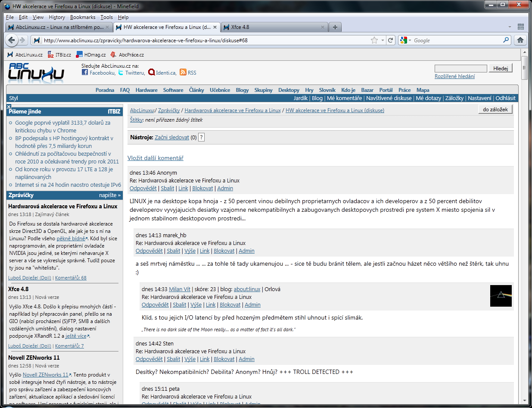The image size is (532, 408).
Task: Open the AbcLinuxu.cz bookmark toolbar item
Action: [25, 55]
